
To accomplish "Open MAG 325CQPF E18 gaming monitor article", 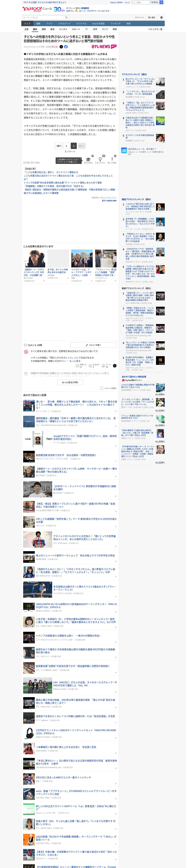I will coord(76,606).
